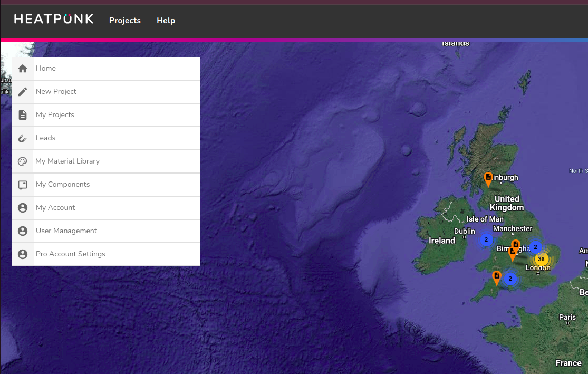Open My Projects from the menu
The width and height of the screenshot is (588, 374).
[x=106, y=115]
